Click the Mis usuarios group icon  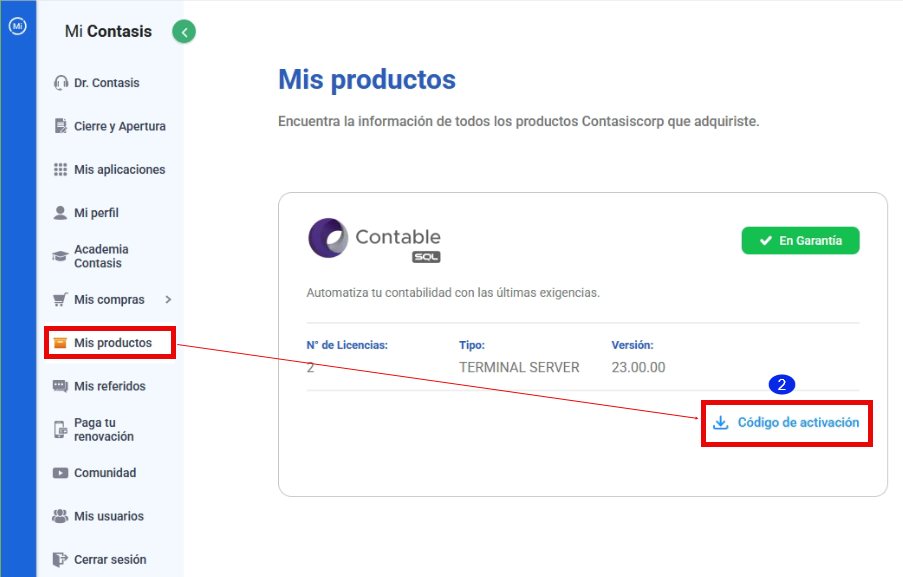click(x=60, y=516)
